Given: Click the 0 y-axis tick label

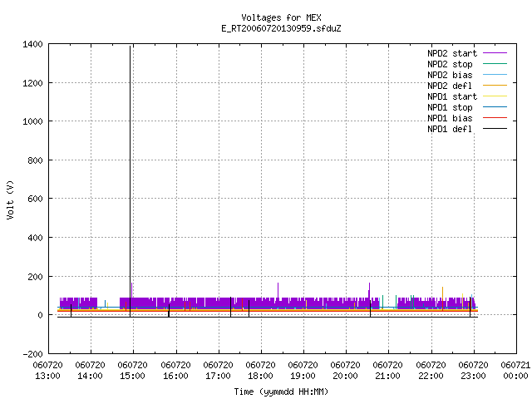Looking at the screenshot, I should coord(41,315).
